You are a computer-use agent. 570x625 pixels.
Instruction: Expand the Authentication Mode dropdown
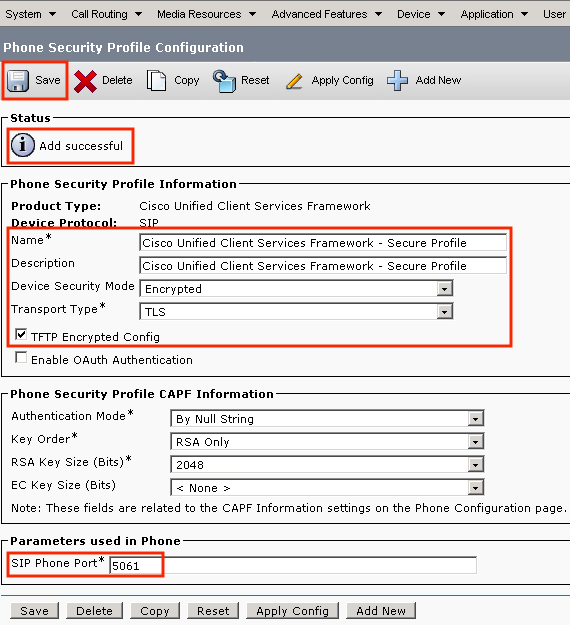327,419
